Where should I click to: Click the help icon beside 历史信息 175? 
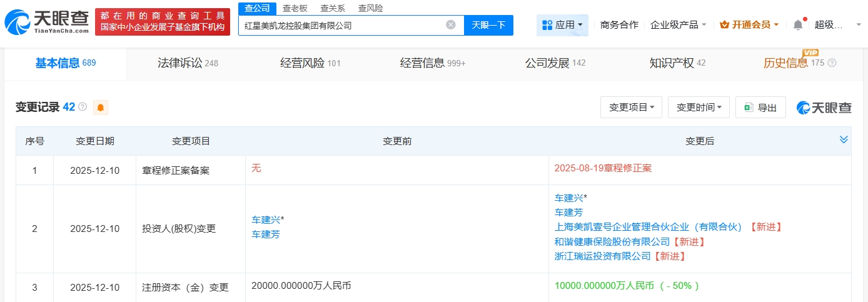click(832, 63)
